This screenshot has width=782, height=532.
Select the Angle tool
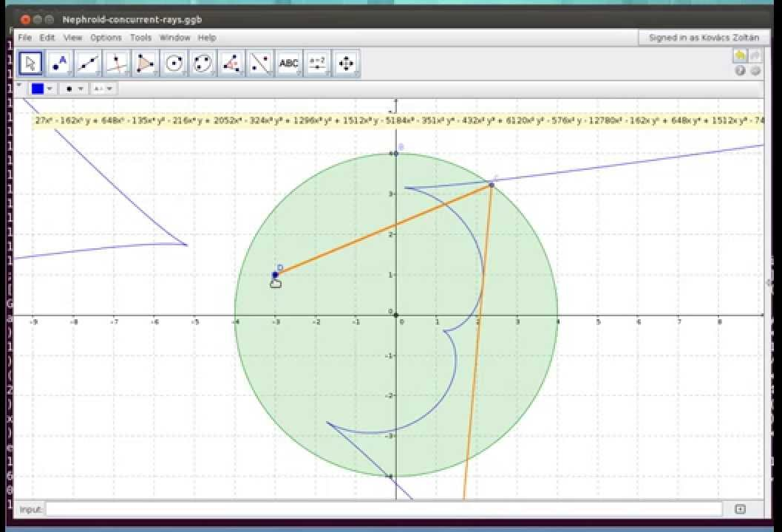231,64
